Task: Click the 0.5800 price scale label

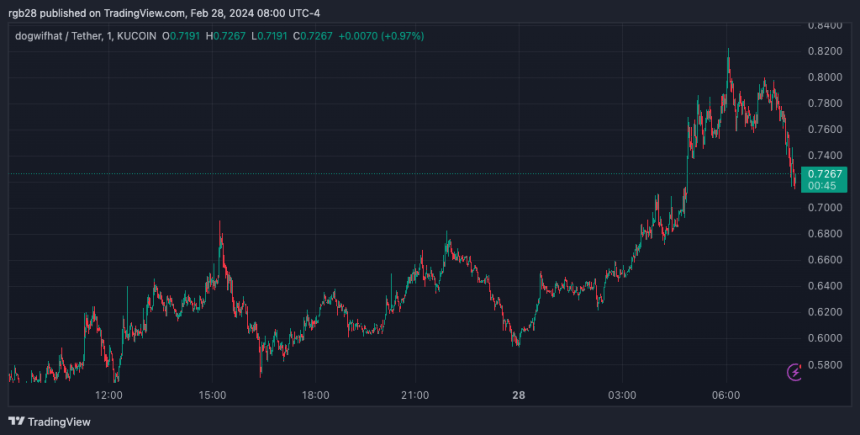Action: [x=825, y=364]
